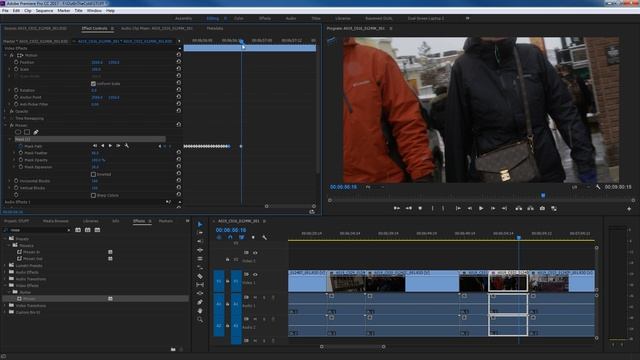The image size is (640, 360).
Task: Open the File menu
Action: tap(5, 11)
